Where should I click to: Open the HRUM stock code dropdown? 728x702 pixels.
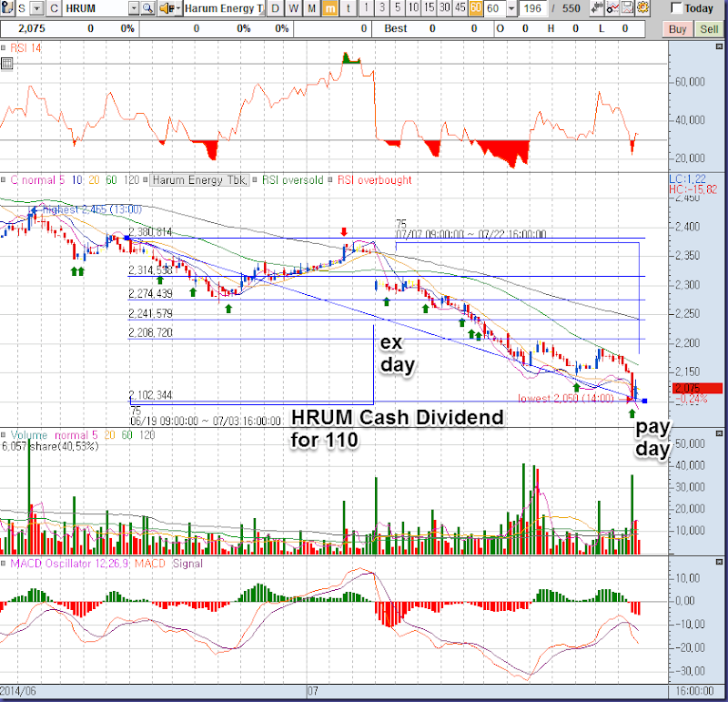(x=134, y=8)
